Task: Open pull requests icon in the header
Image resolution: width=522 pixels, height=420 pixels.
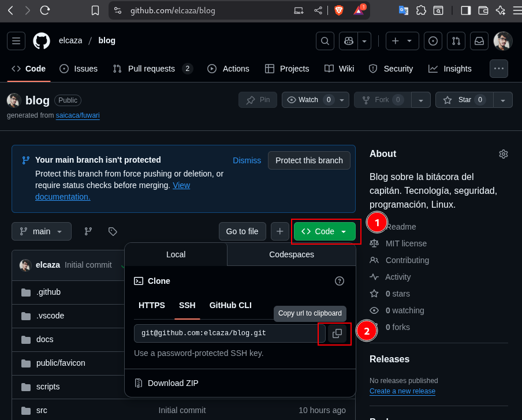Action: pyautogui.click(x=456, y=41)
